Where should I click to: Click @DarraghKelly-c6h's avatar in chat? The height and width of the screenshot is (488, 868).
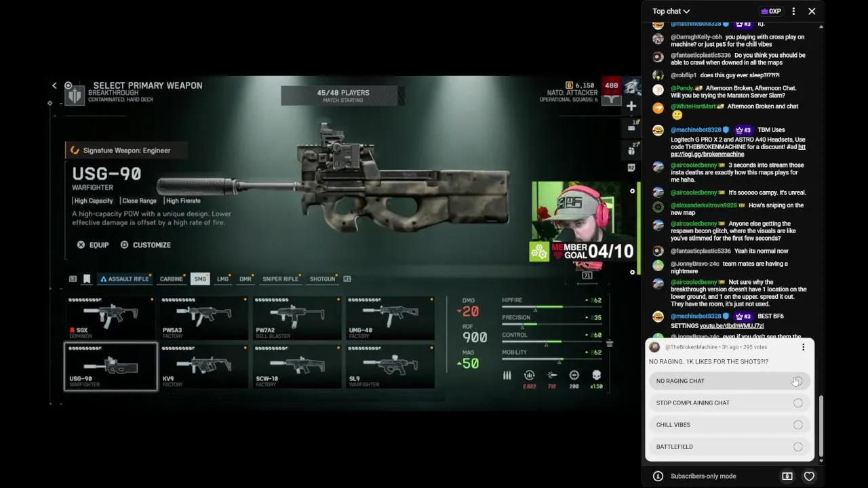click(x=658, y=39)
